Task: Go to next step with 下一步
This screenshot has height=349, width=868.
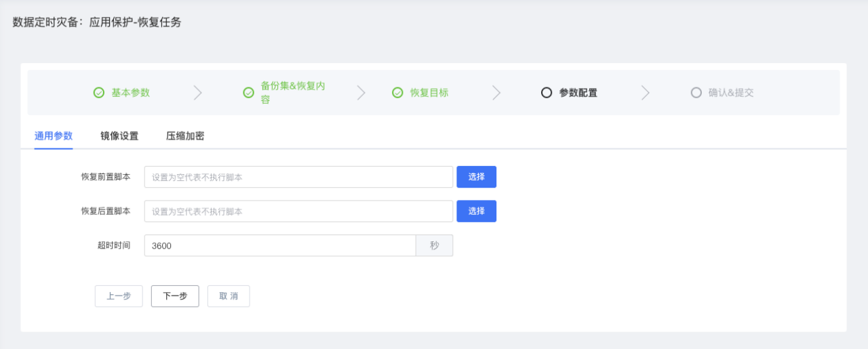Action: tap(175, 296)
